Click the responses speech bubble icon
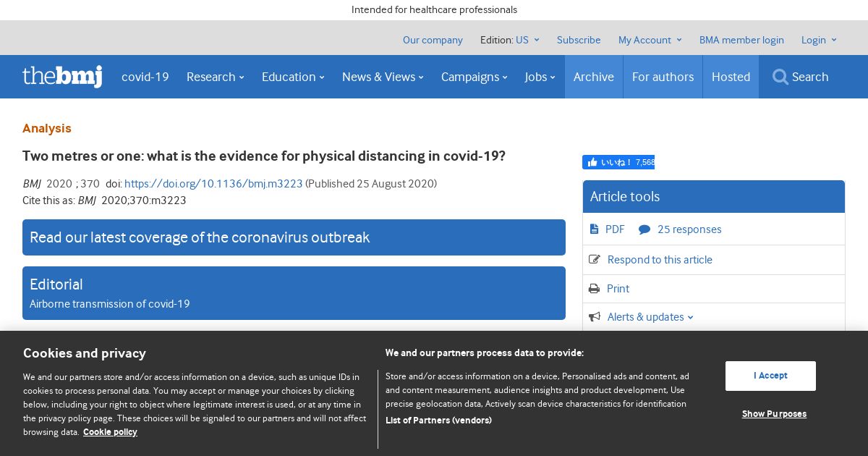 [x=644, y=229]
